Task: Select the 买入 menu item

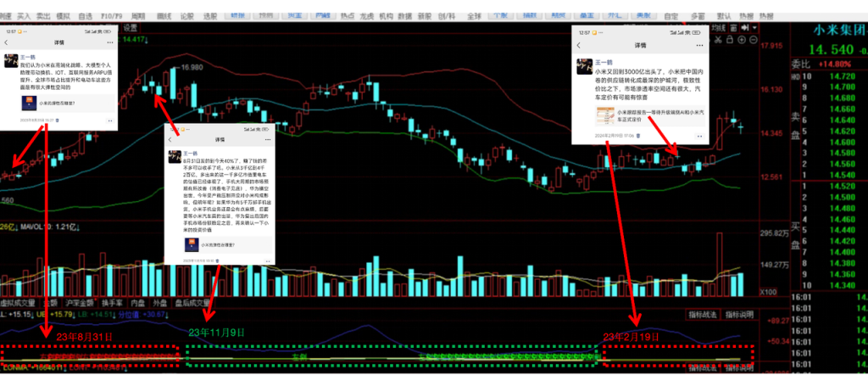Action: [23, 16]
